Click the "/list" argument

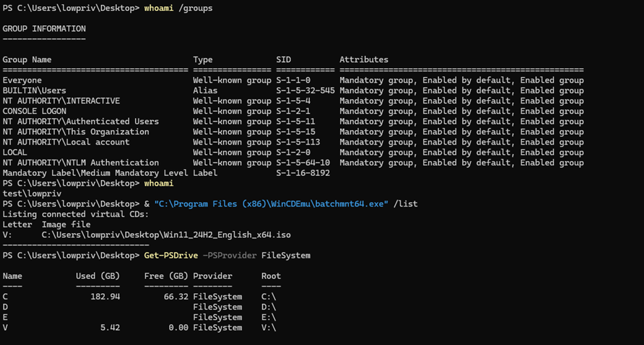coord(405,204)
